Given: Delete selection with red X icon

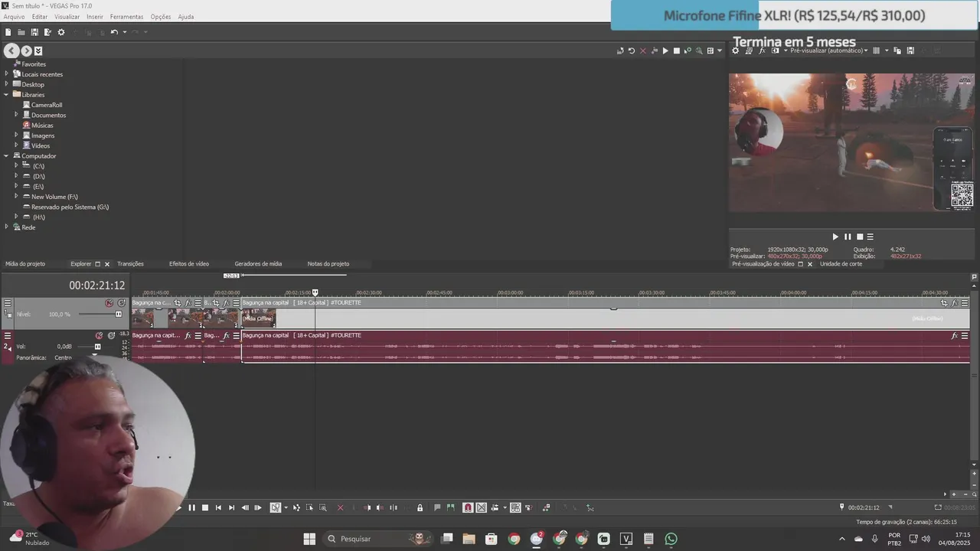Looking at the screenshot, I should [x=340, y=507].
